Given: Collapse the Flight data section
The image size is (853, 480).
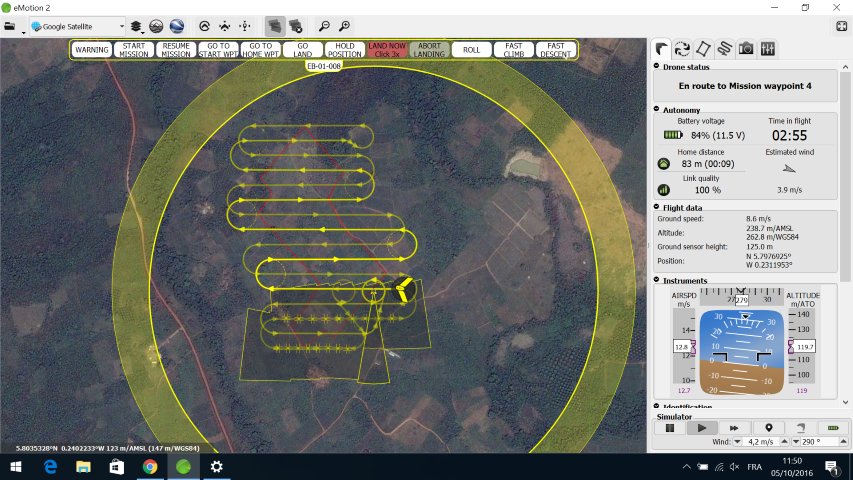Looking at the screenshot, I should click(657, 207).
